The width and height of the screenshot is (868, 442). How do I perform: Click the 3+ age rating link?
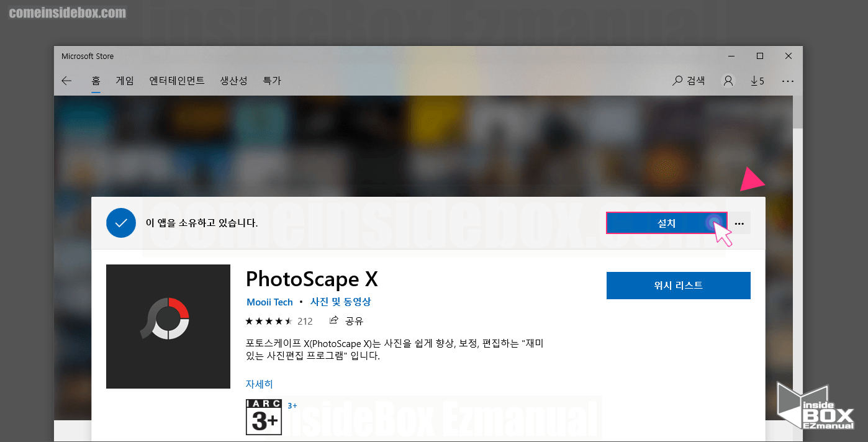292,405
